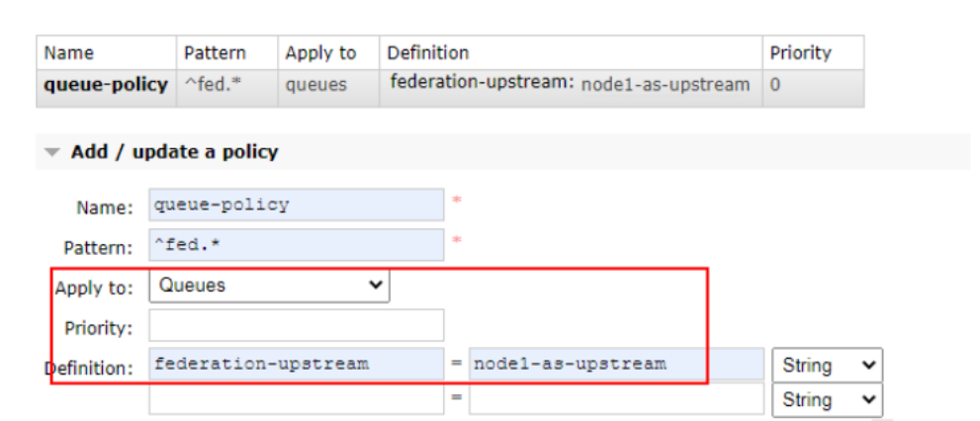Click queue-policy link in policies table

click(106, 85)
